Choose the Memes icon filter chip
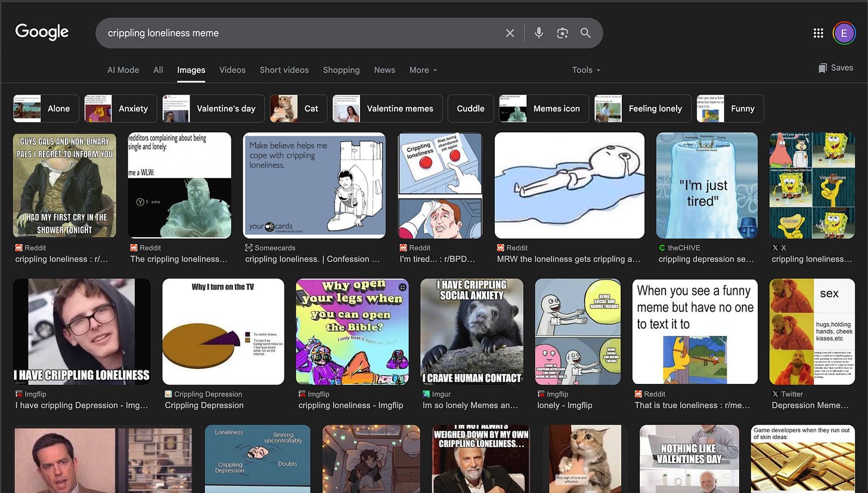This screenshot has height=493, width=868. 544,108
